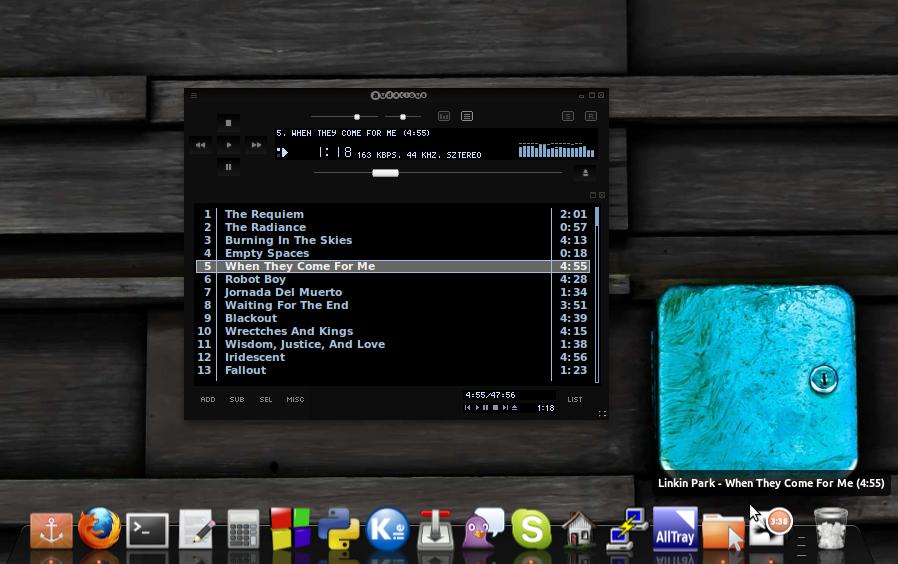The width and height of the screenshot is (898, 564).
Task: Toggle the playlist window button
Action: click(467, 116)
